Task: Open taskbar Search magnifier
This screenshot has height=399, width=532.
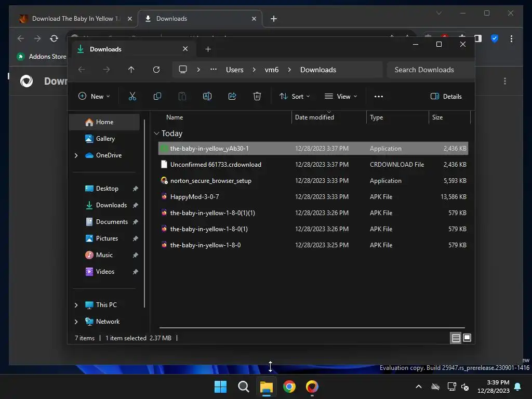Action: pyautogui.click(x=243, y=387)
